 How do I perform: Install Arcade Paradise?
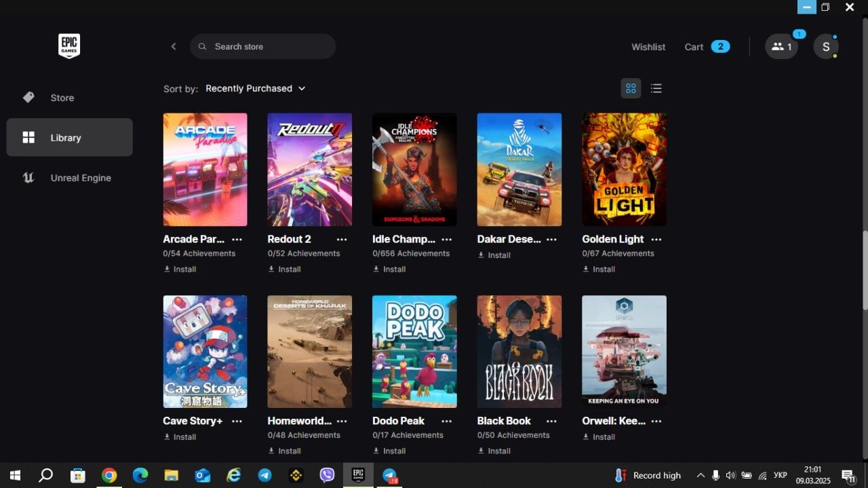[x=180, y=269]
